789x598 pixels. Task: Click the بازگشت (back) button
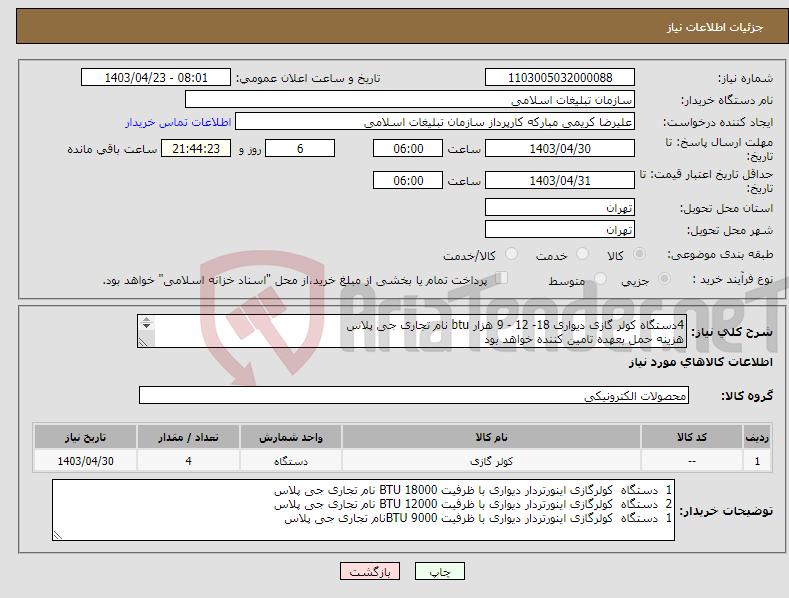point(370,571)
